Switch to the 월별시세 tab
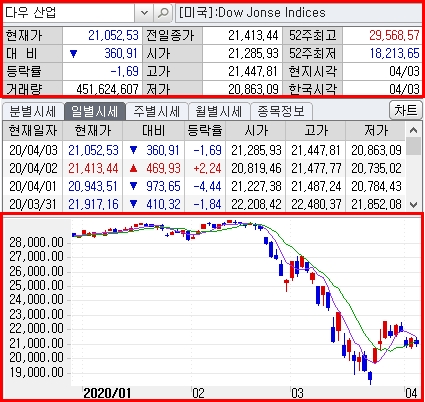 219,111
